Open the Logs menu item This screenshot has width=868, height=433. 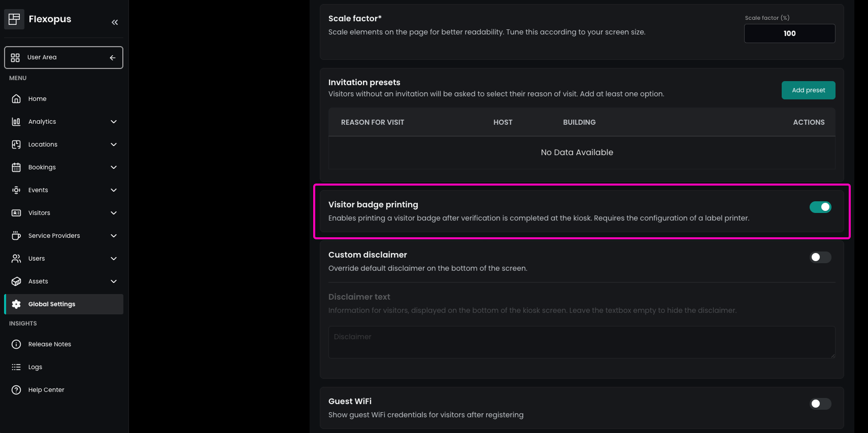(x=35, y=367)
